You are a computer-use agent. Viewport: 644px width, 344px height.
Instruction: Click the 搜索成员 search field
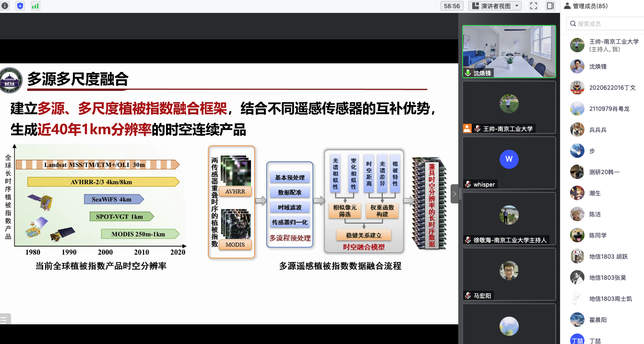606,24
